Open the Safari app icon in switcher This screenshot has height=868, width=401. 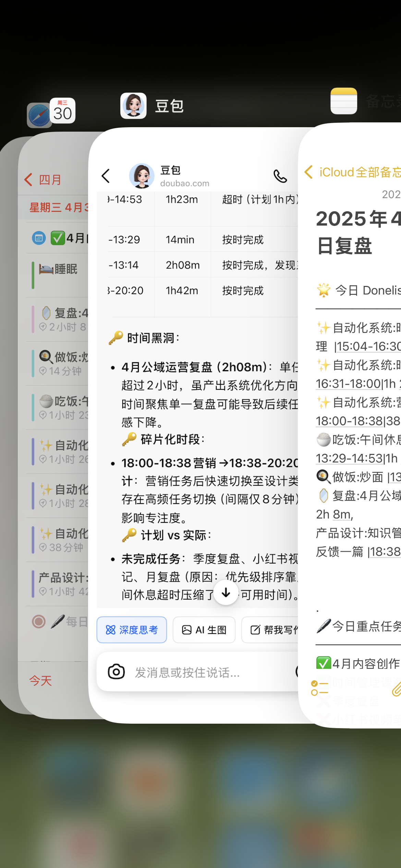39,115
